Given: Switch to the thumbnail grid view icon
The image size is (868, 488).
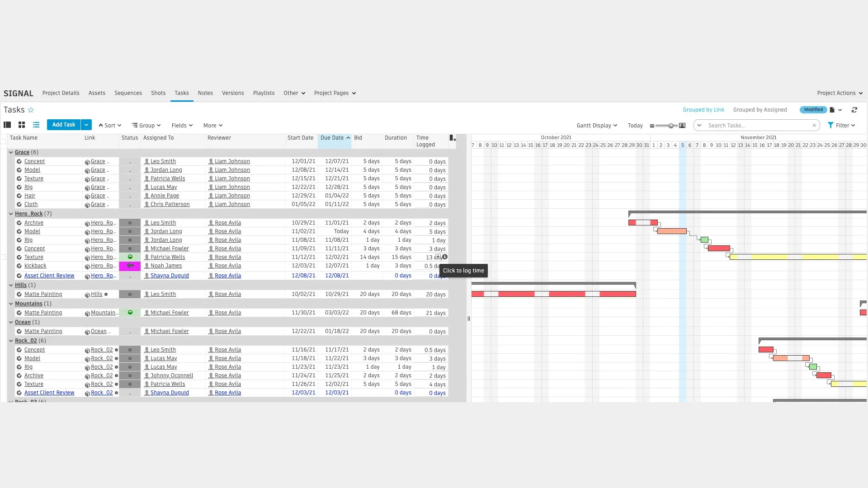Looking at the screenshot, I should [x=21, y=125].
